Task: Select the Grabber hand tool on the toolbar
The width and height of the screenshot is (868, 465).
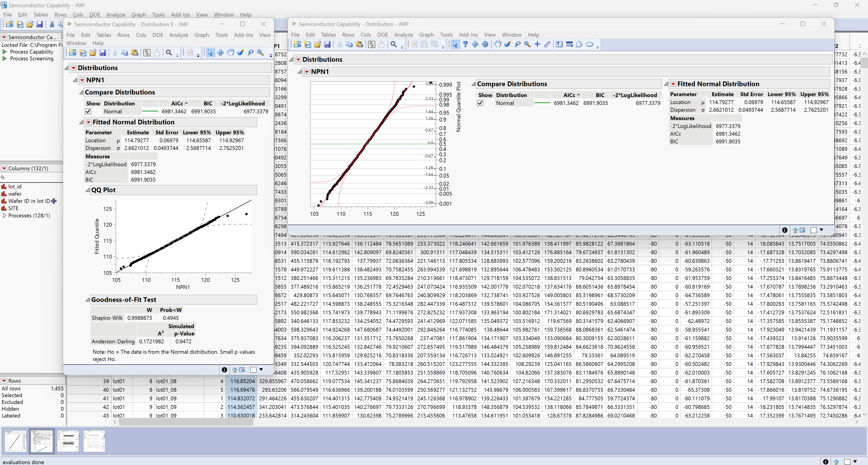Action: click(x=497, y=44)
